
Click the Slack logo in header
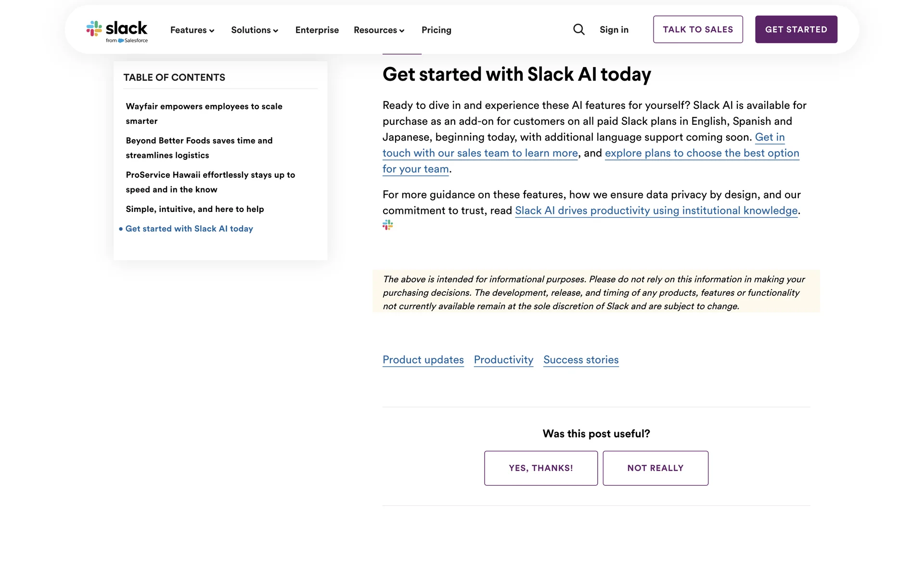pos(117,31)
